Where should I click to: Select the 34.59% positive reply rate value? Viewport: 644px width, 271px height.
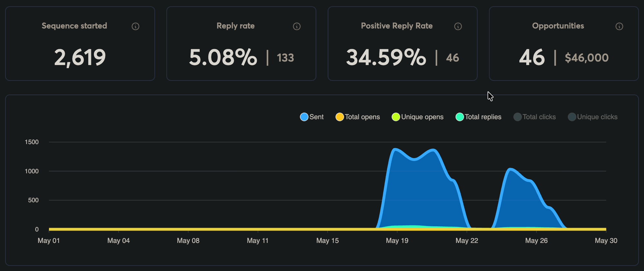pos(386,58)
